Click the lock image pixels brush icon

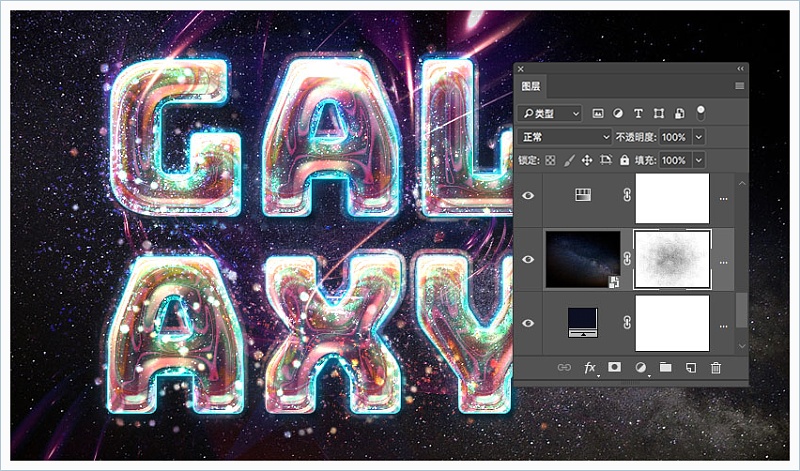[568, 160]
